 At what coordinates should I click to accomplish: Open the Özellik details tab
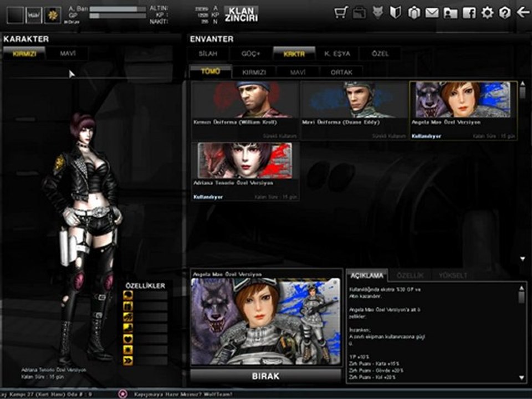tap(410, 275)
